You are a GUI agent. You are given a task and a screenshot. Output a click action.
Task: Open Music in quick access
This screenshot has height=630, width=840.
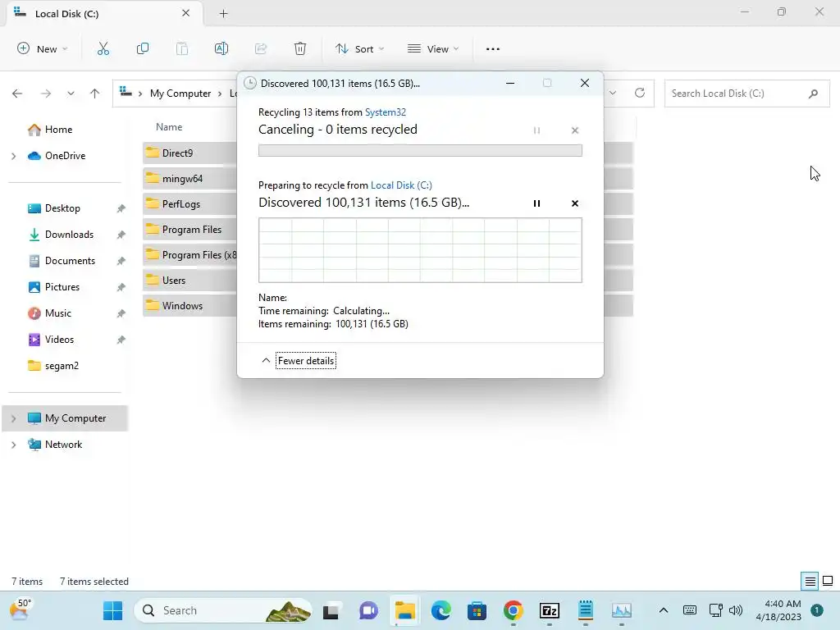pos(58,313)
